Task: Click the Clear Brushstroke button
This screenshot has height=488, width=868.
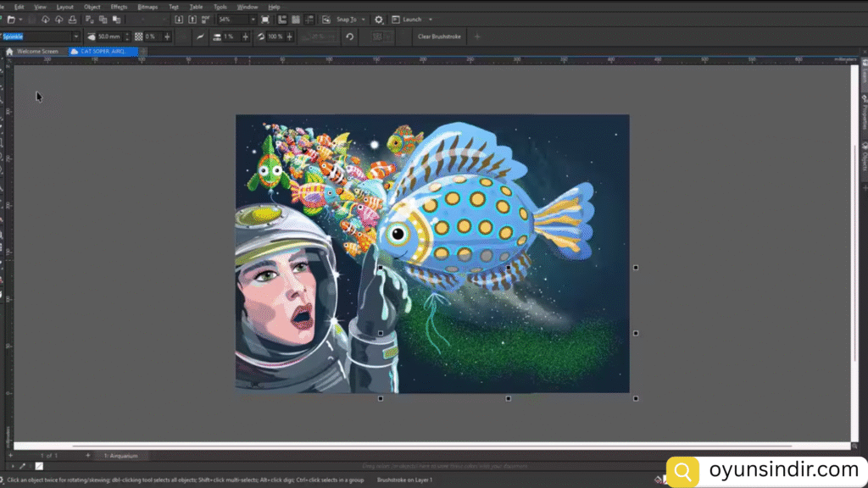Action: pos(439,37)
